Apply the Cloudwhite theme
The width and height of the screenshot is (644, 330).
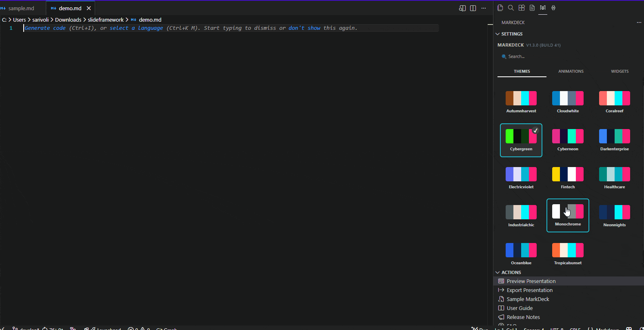(x=568, y=102)
